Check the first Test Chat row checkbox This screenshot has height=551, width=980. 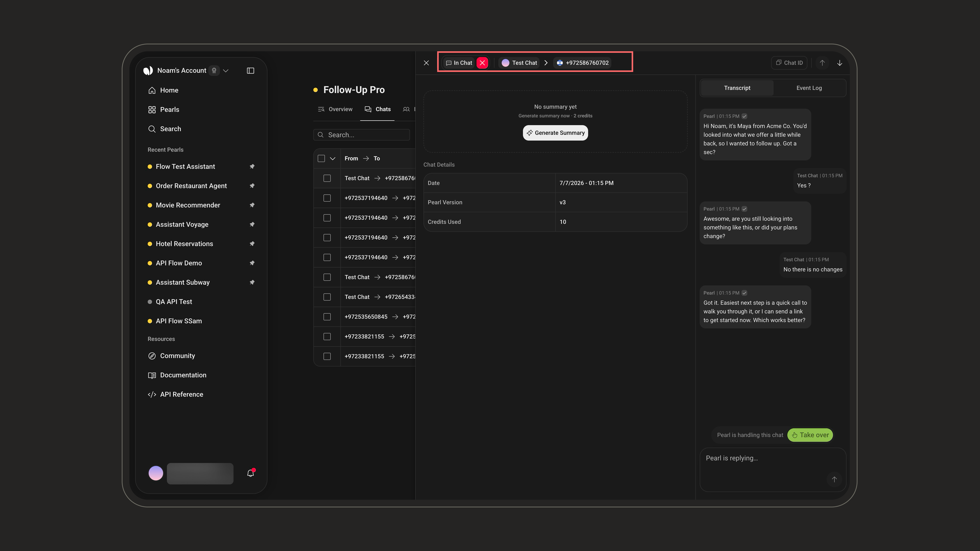click(327, 178)
